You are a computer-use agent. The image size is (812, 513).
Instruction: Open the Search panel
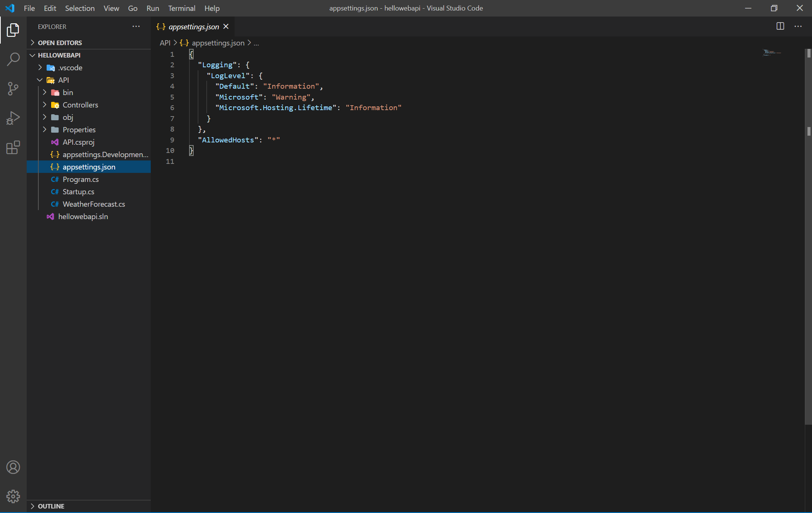coord(13,59)
